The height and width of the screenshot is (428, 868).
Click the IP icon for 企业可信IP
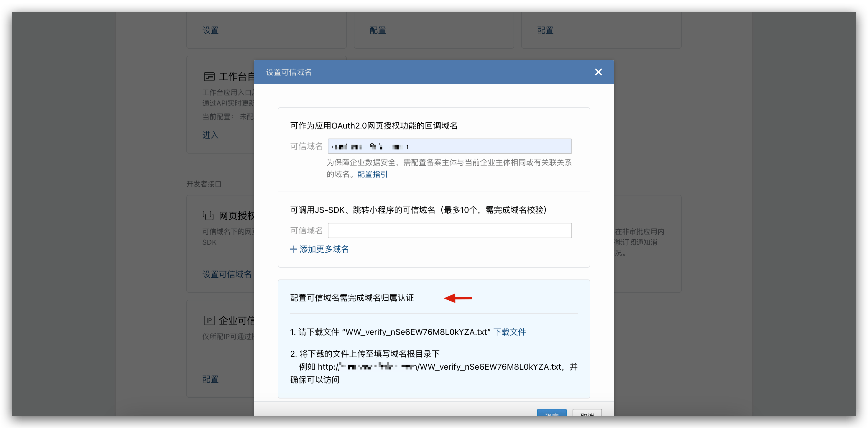209,320
